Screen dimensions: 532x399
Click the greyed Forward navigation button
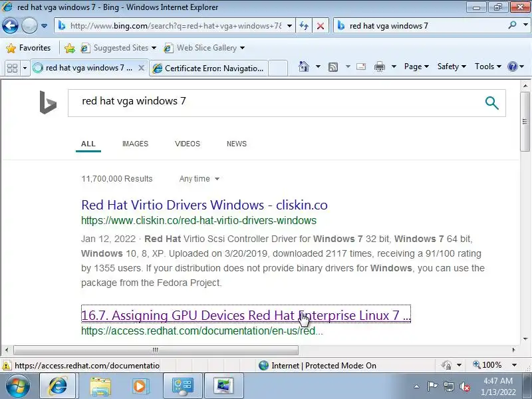pyautogui.click(x=29, y=26)
